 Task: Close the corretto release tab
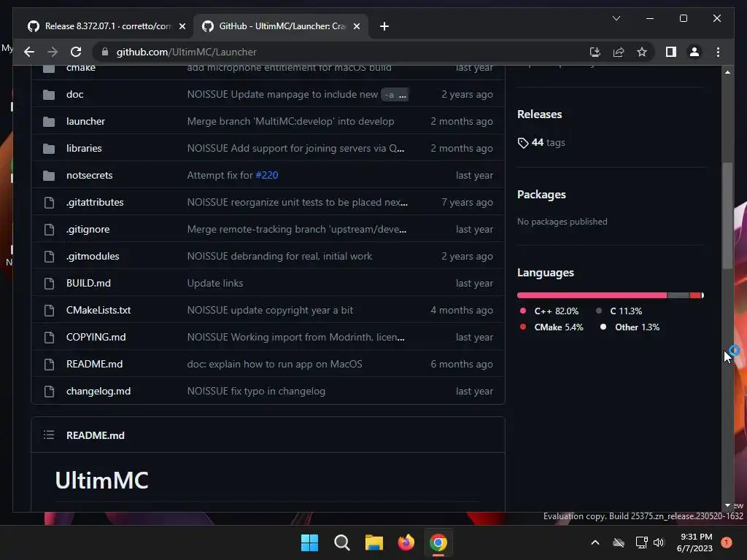coord(182,26)
